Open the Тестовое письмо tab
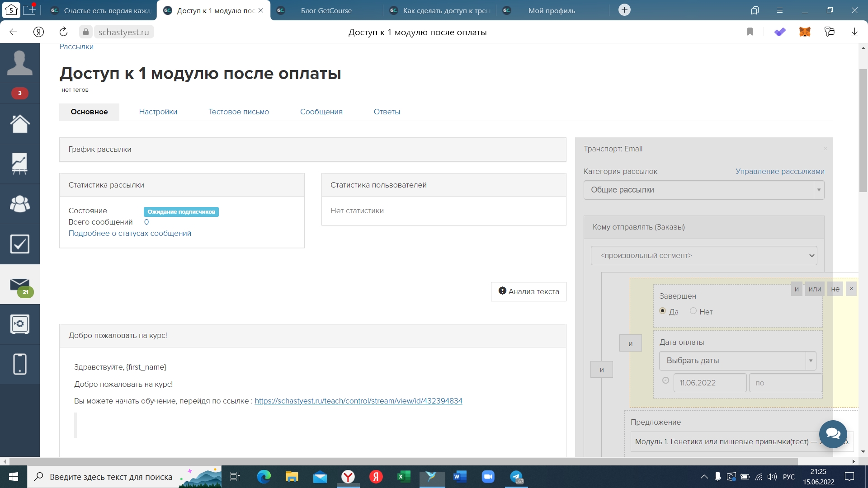The width and height of the screenshot is (868, 488). coord(238,112)
